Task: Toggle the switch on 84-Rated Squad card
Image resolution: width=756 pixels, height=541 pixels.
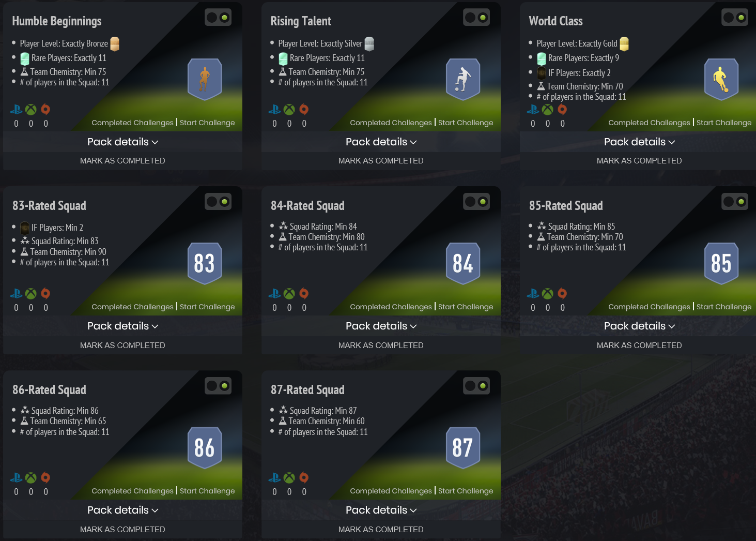Action: point(476,202)
